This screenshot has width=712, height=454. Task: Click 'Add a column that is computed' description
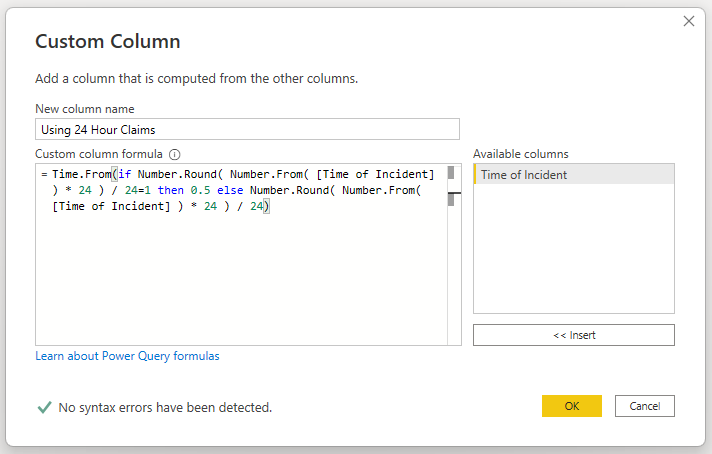197,79
